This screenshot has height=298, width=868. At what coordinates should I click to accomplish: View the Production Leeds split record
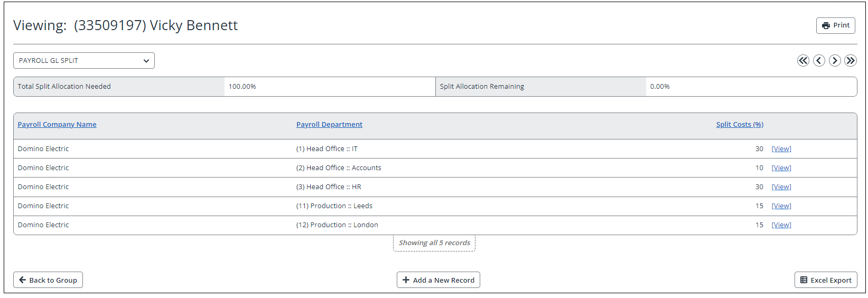(781, 206)
